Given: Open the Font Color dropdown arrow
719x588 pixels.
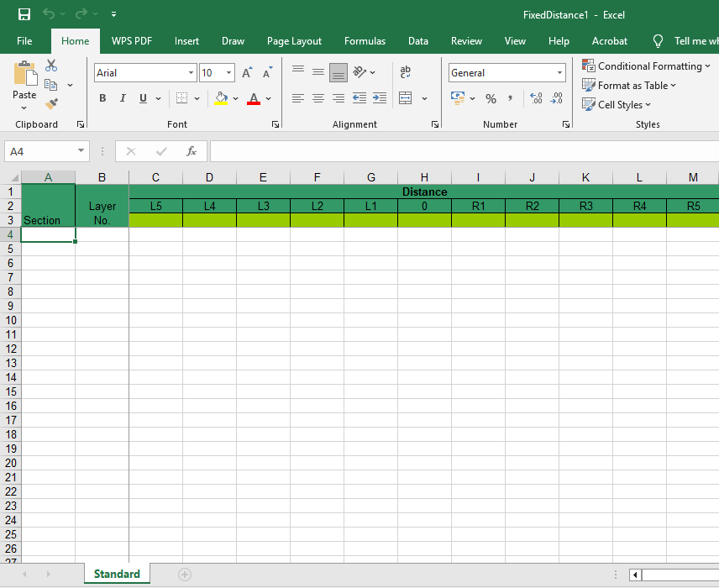Looking at the screenshot, I should tap(268, 98).
